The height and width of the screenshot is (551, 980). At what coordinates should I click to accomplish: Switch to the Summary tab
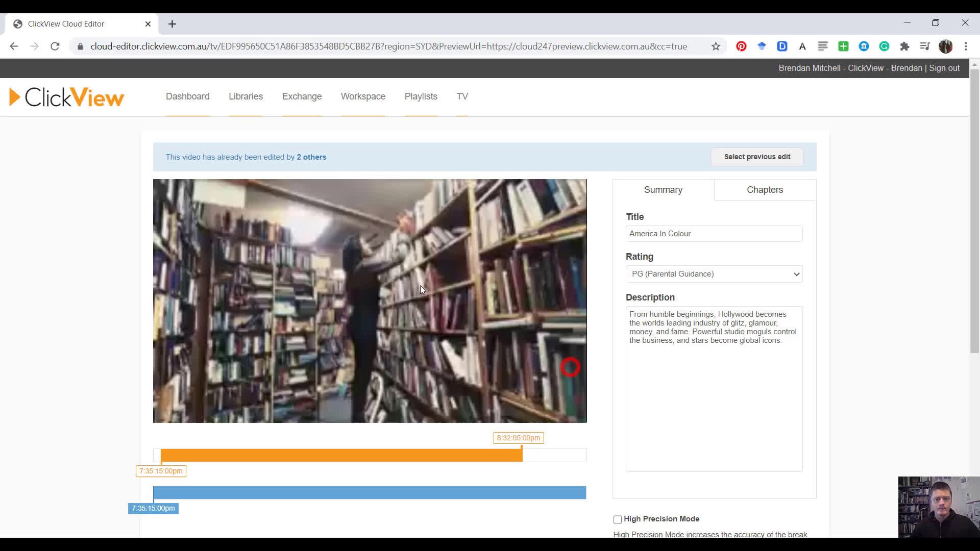coord(663,190)
